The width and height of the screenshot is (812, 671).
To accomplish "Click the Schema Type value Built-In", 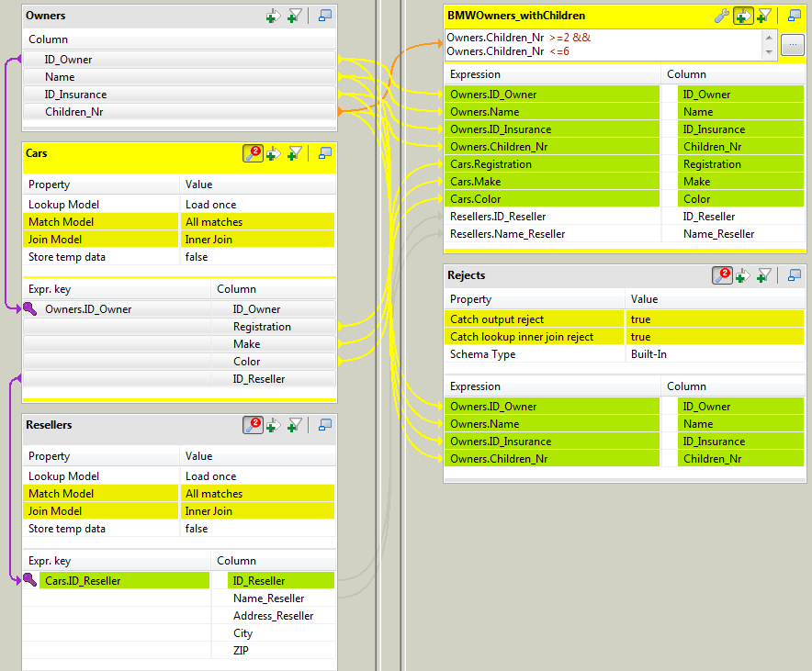I will coord(715,354).
